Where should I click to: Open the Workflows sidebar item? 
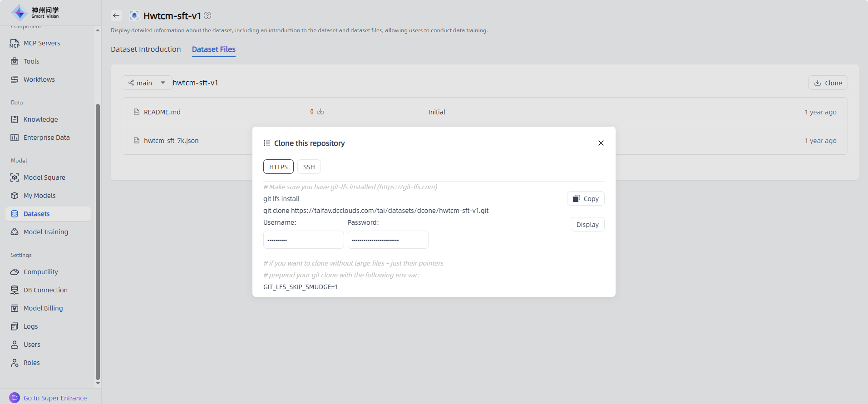[39, 79]
